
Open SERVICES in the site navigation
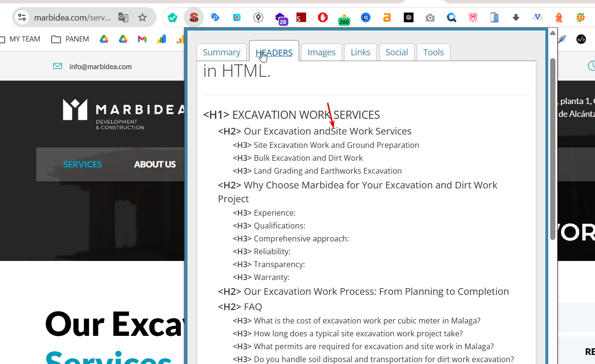click(x=83, y=164)
